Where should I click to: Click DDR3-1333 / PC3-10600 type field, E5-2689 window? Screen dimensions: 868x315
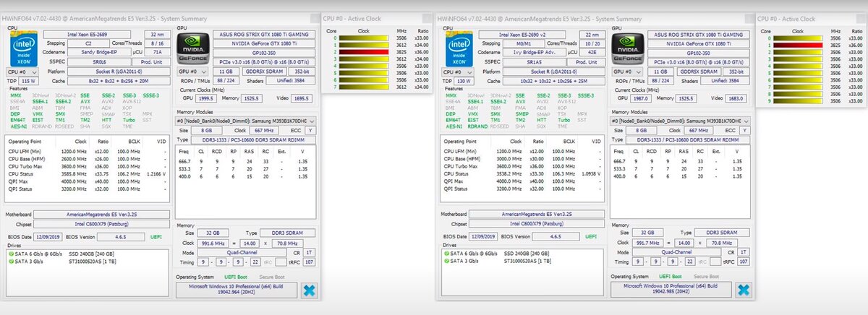click(x=253, y=139)
